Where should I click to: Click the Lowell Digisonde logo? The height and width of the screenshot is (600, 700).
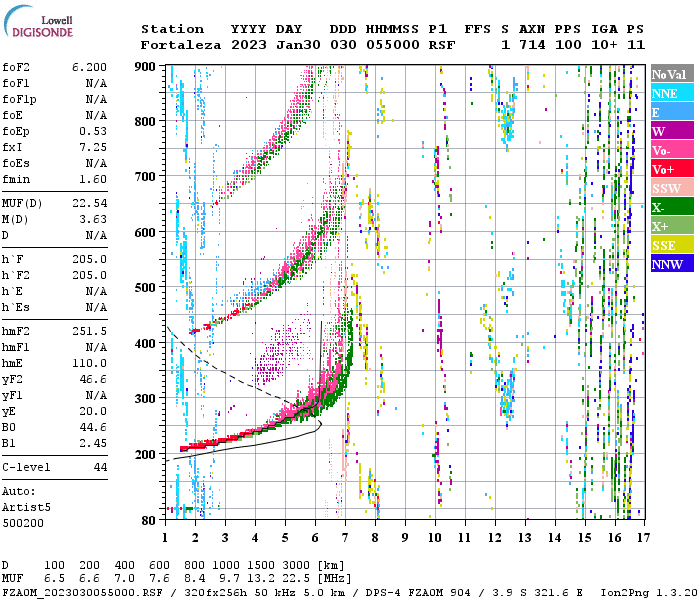click(38, 22)
